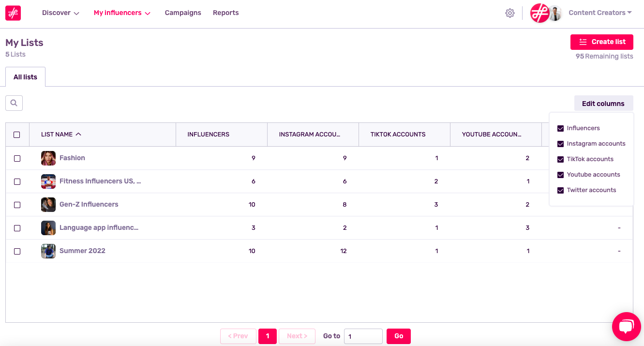Uncheck the Twitter accounts column option

click(x=560, y=190)
